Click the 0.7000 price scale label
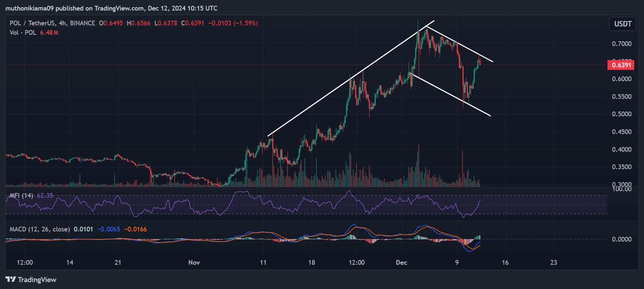This screenshot has width=644, height=289. click(x=622, y=44)
